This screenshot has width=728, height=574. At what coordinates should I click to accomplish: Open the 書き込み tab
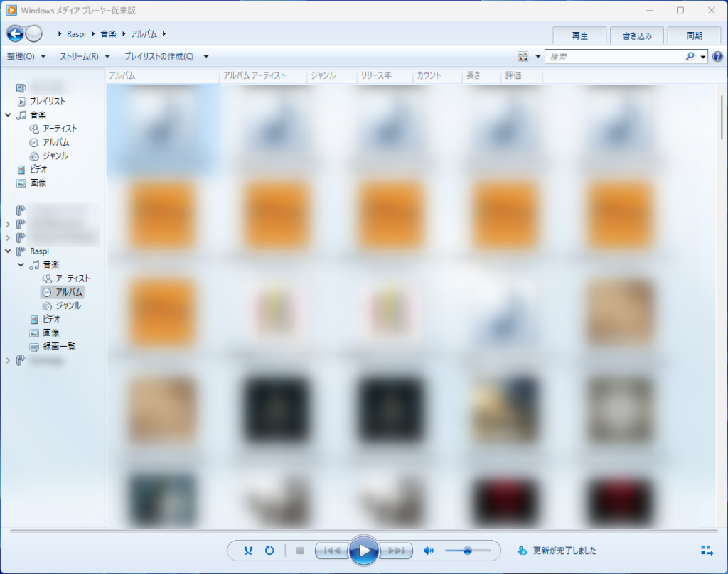pyautogui.click(x=637, y=36)
